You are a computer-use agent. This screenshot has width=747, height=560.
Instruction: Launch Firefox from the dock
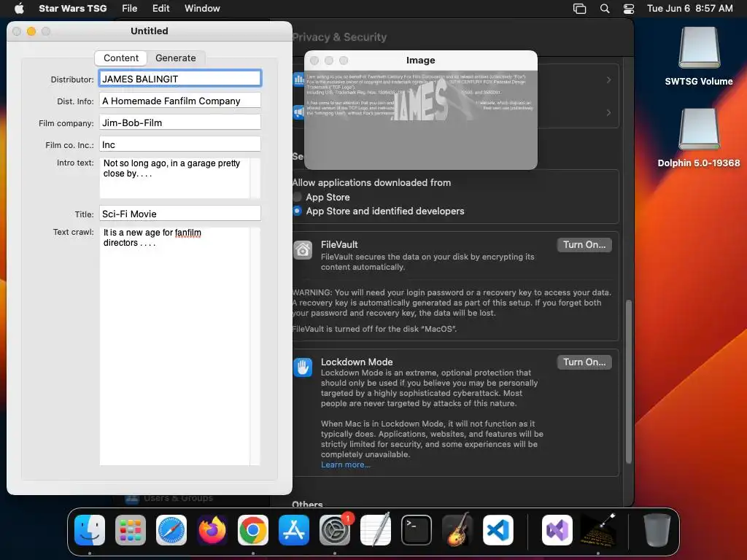212,530
